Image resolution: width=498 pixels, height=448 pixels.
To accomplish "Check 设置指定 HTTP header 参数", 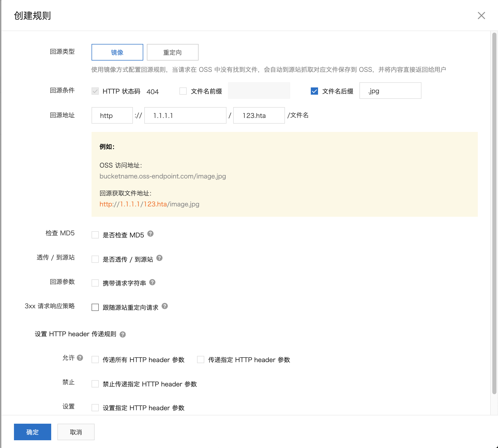I will pyautogui.click(x=95, y=408).
